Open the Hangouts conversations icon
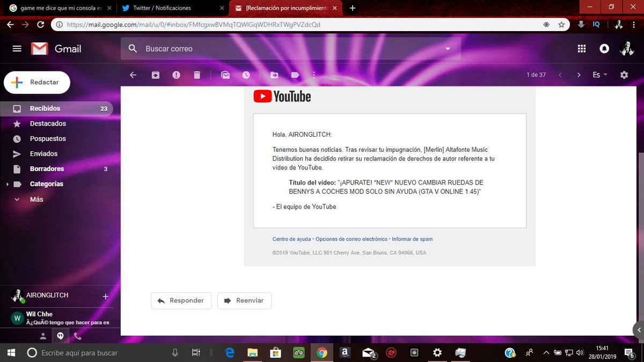 pos(60,336)
